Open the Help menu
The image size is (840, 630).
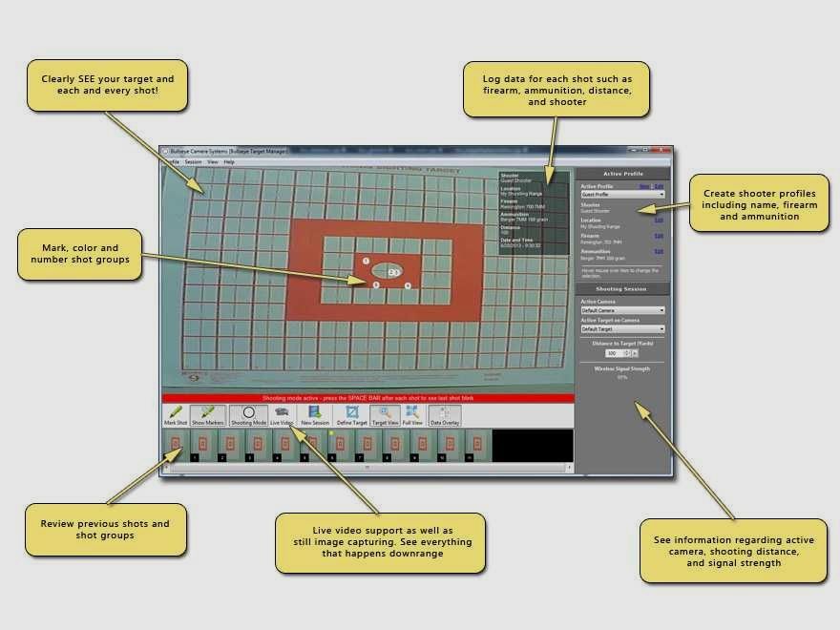(229, 161)
